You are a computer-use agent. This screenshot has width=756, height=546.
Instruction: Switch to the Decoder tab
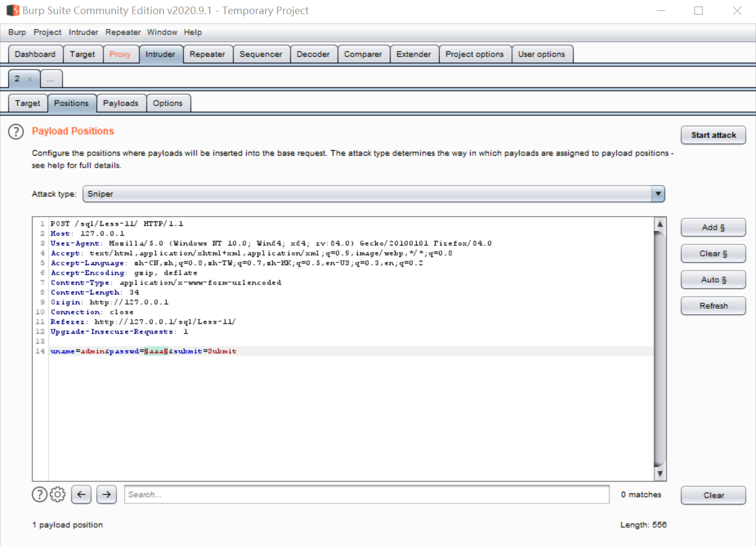[x=313, y=54]
